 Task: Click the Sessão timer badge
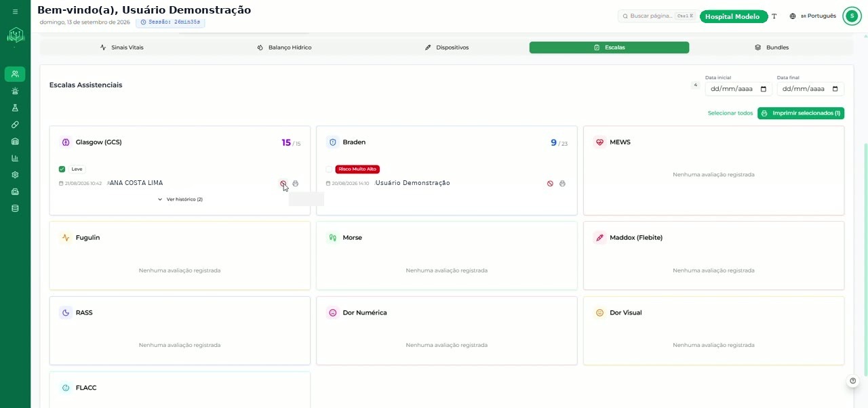point(170,22)
